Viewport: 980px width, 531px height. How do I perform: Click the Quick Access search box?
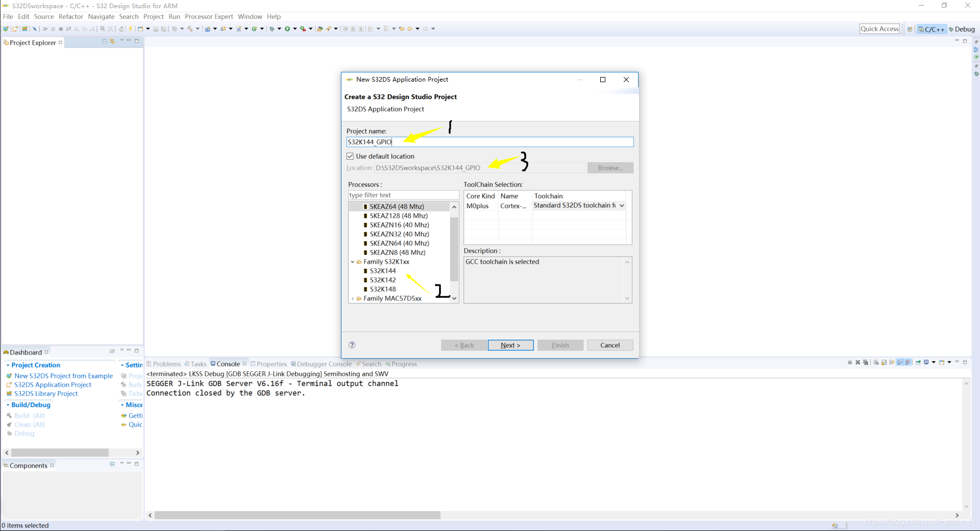pos(879,29)
